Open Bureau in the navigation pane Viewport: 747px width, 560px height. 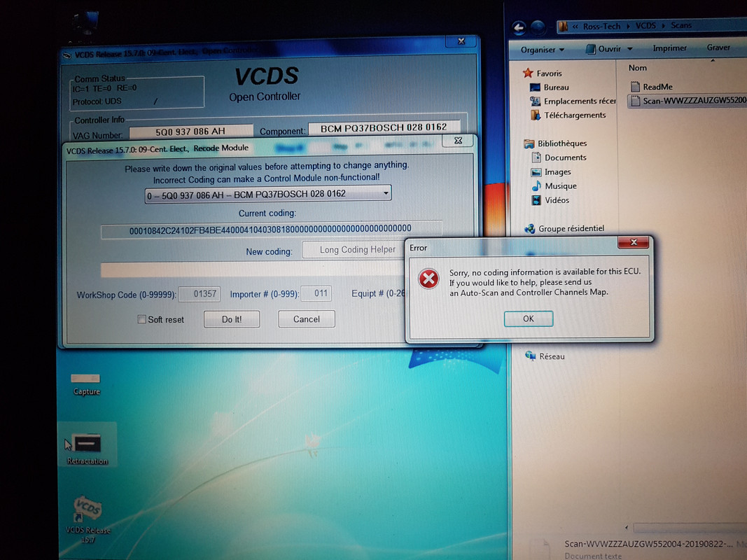click(550, 87)
